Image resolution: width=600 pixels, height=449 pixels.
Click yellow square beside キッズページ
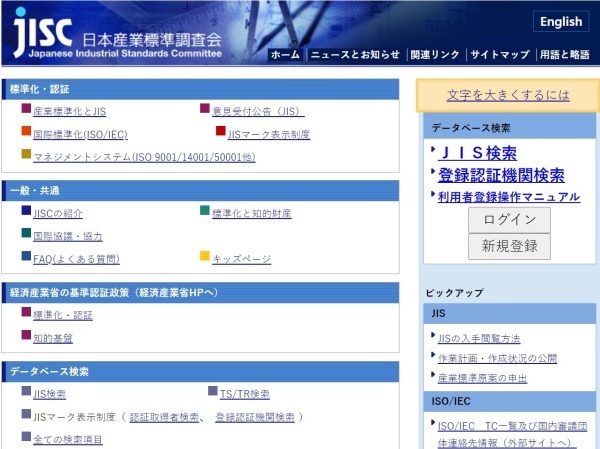205,257
